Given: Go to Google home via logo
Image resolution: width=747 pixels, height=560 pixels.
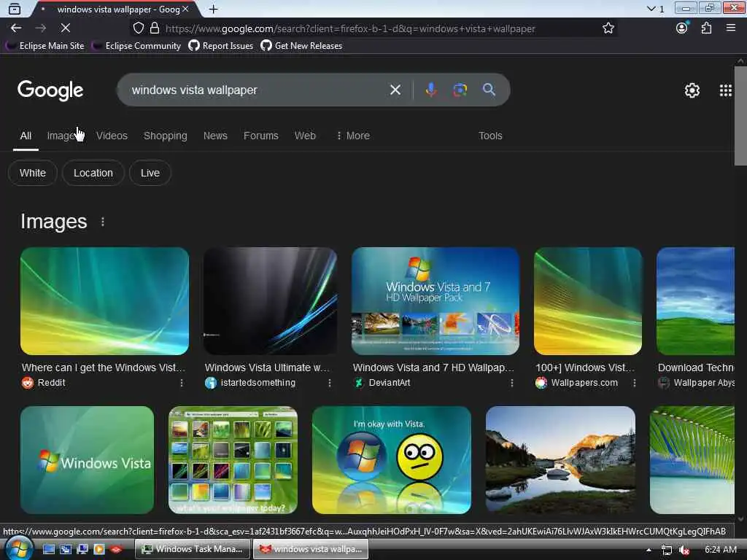Looking at the screenshot, I should [50, 90].
